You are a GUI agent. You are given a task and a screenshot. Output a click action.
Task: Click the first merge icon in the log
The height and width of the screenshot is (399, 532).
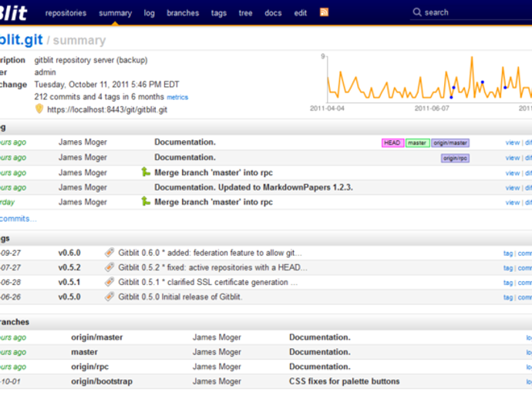coord(146,173)
